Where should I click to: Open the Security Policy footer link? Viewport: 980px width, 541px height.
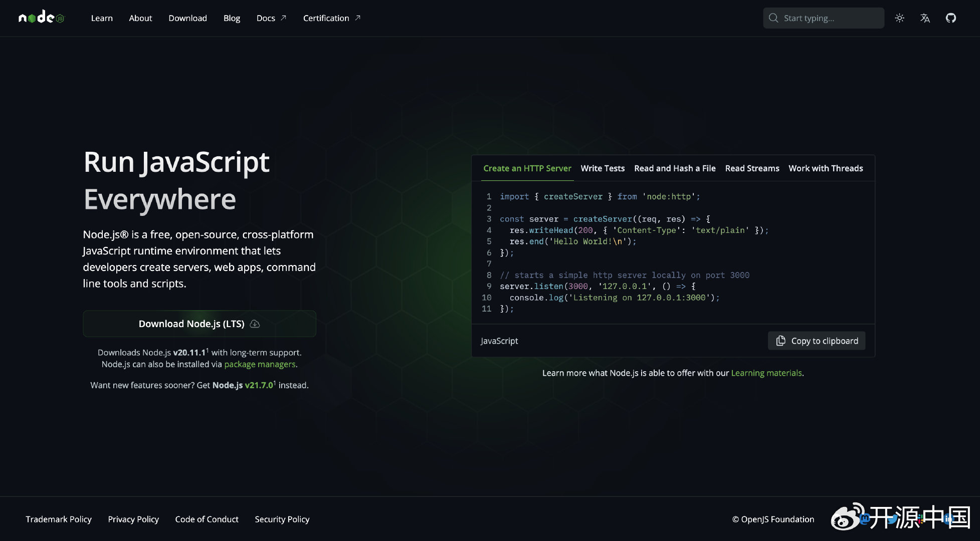click(x=282, y=519)
